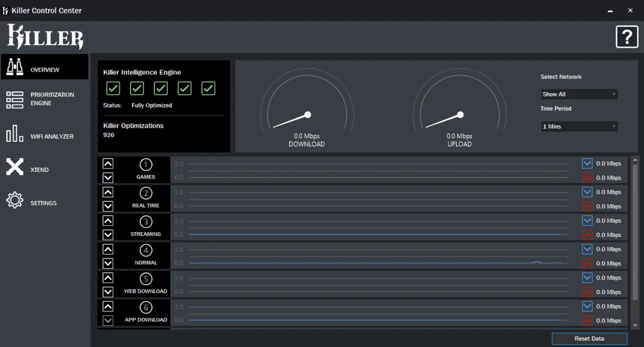Toggle the fifth Intelligence Engine checkbox
The height and width of the screenshot is (347, 644).
tap(208, 88)
